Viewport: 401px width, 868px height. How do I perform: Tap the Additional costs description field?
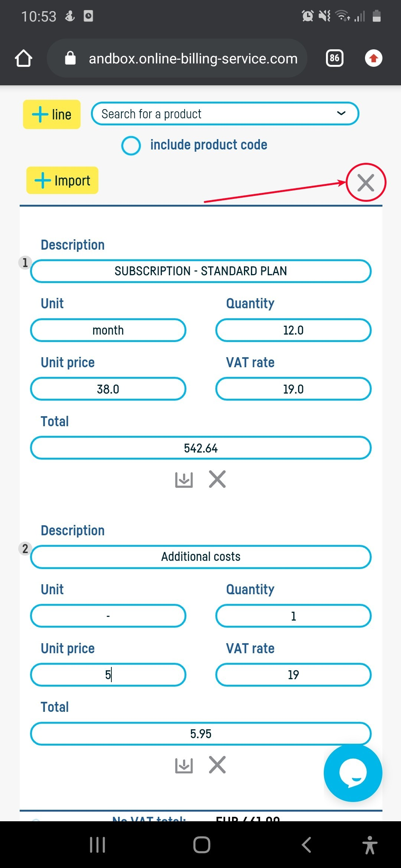point(200,557)
